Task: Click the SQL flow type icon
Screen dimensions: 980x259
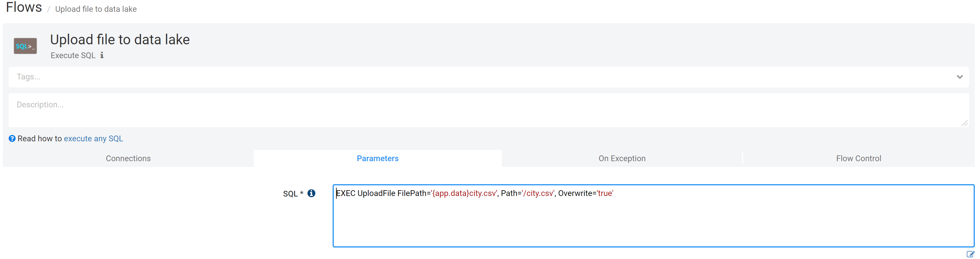Action: (25, 46)
